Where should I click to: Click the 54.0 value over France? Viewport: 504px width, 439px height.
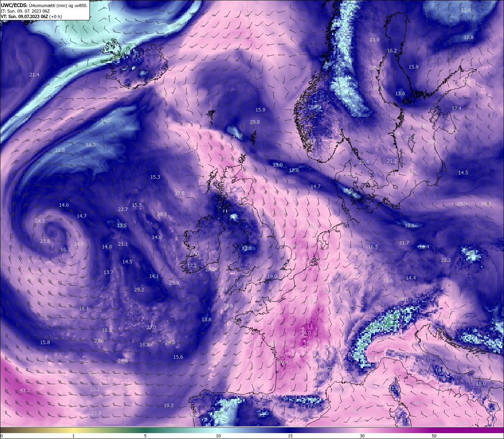(306, 333)
